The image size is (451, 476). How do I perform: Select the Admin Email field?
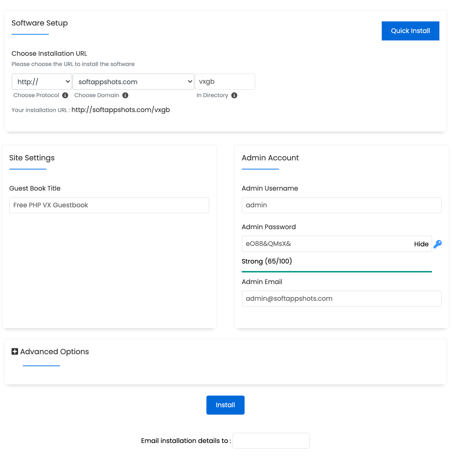pyautogui.click(x=341, y=298)
